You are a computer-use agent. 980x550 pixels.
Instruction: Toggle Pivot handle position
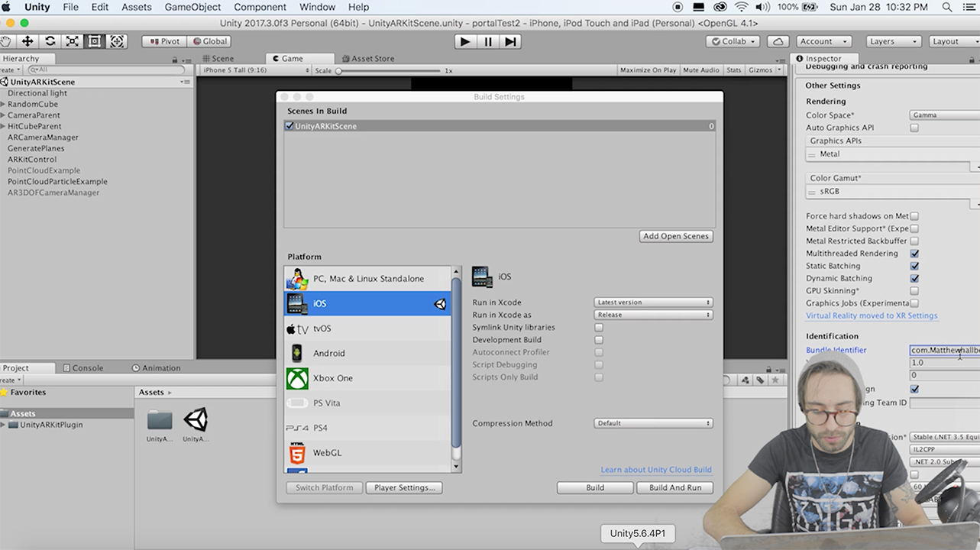(x=163, y=41)
